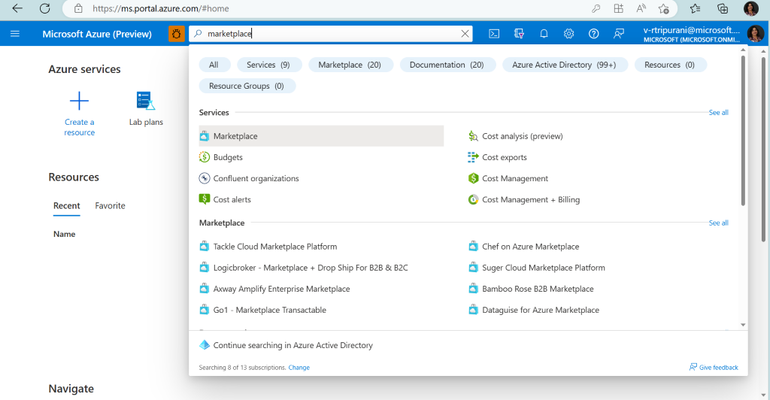Open the feedback icon in the top bar
This screenshot has height=400, width=770.
coord(619,34)
